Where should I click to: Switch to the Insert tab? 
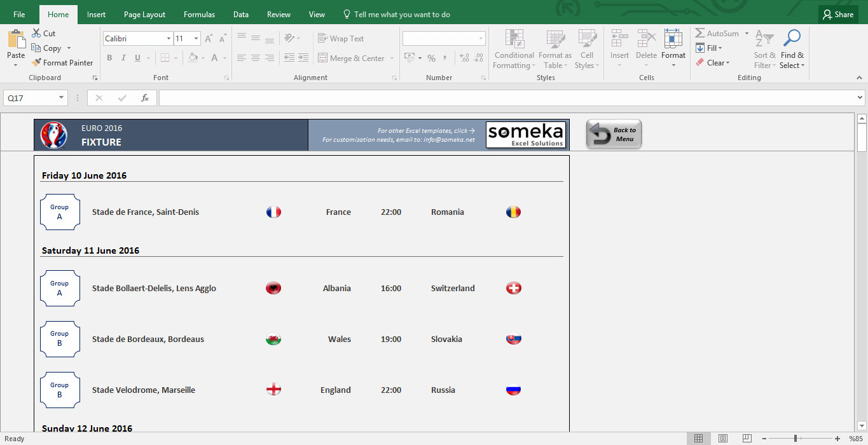pyautogui.click(x=97, y=15)
